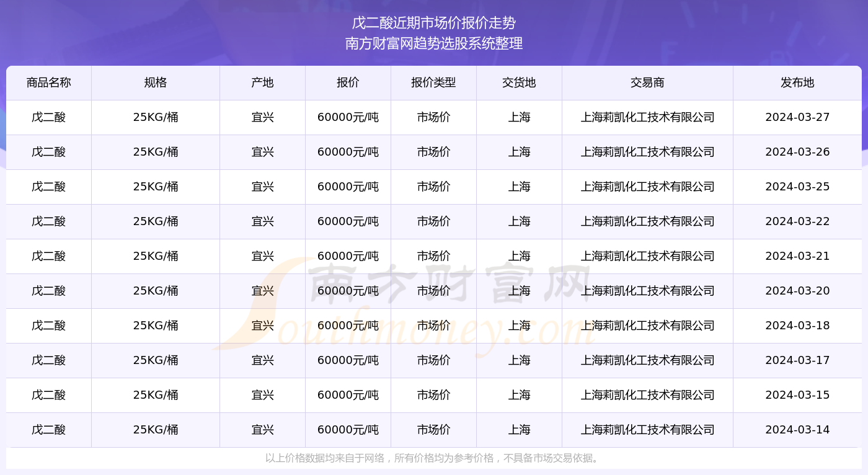
Task: Select the date 2024-03-17
Action: (x=797, y=360)
